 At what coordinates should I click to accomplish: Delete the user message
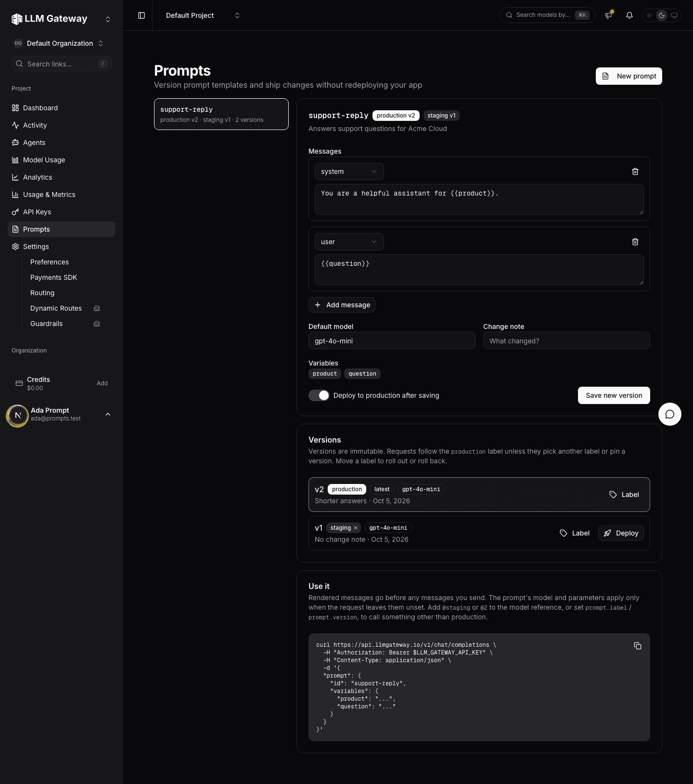[x=635, y=242]
